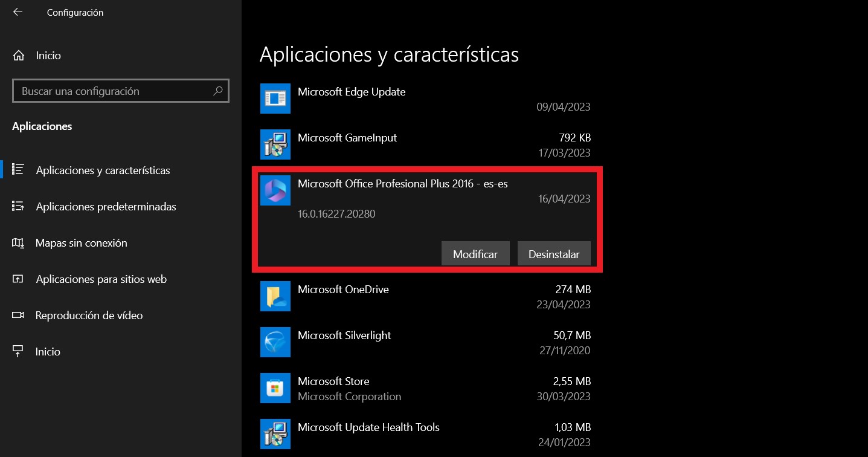Open Reproducción de vídeo menu entry

click(89, 316)
